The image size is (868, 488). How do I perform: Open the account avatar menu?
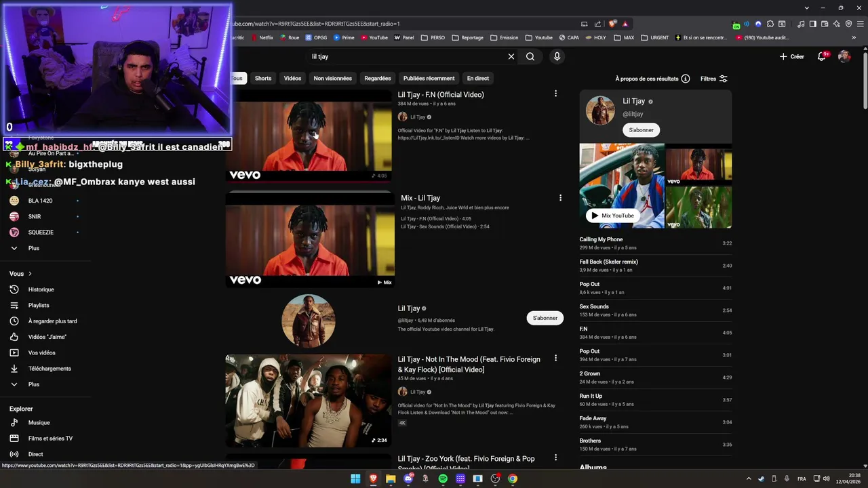844,56
